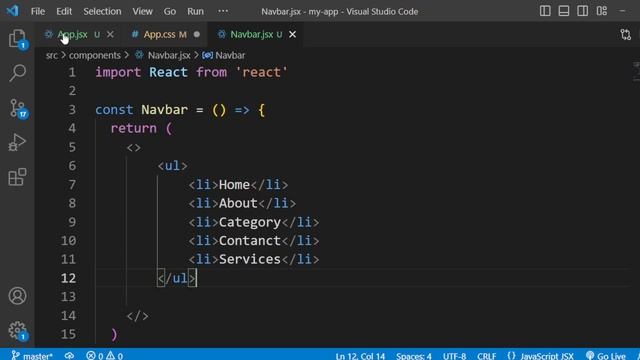Open the errors and warnings indicator
The height and width of the screenshot is (360, 640).
[104, 356]
